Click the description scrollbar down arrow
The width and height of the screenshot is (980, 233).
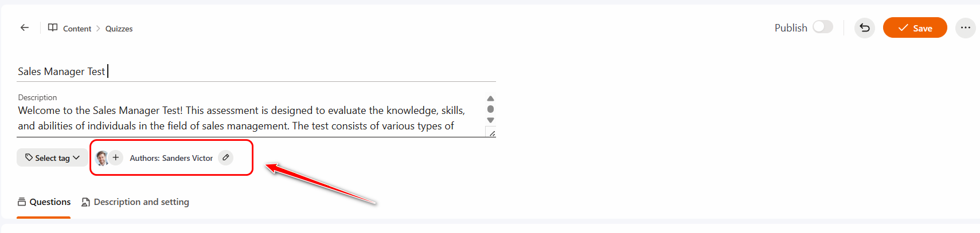490,120
